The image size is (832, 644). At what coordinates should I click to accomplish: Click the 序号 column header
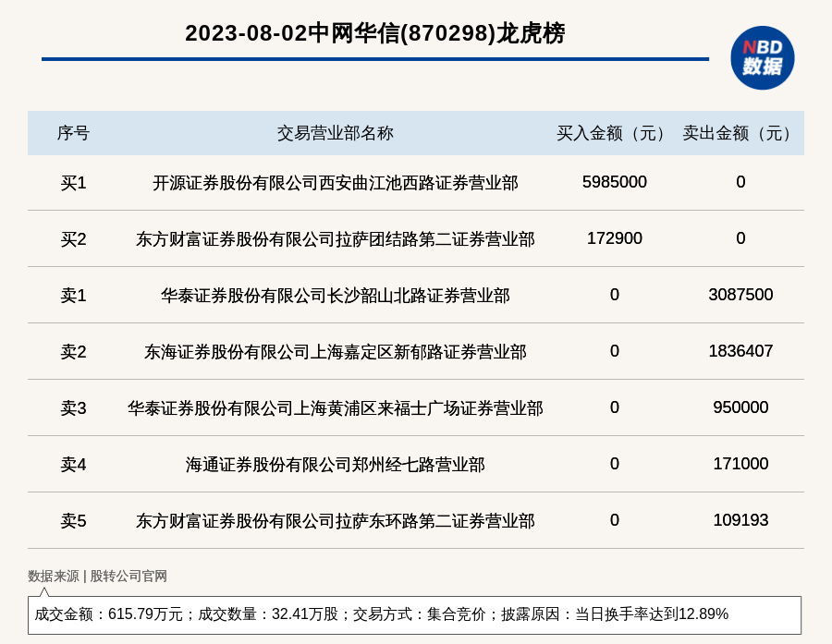point(73,133)
